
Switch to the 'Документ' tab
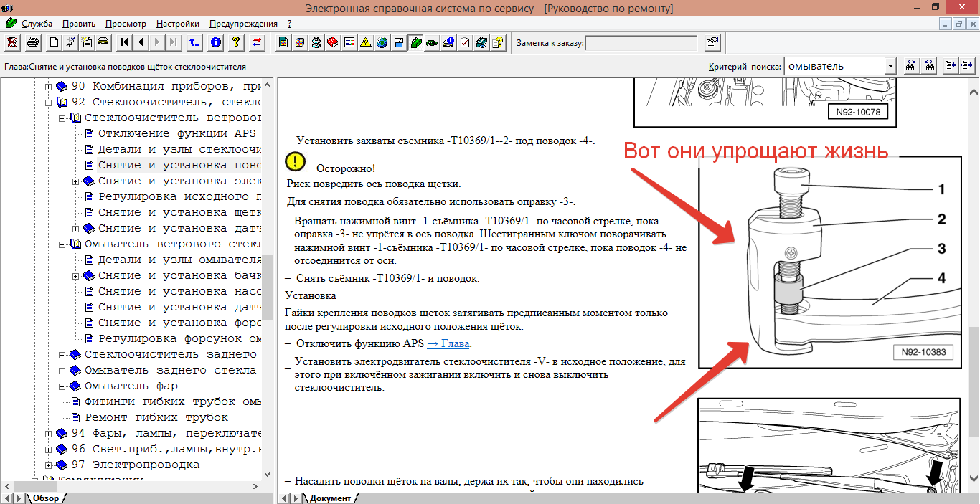click(330, 498)
